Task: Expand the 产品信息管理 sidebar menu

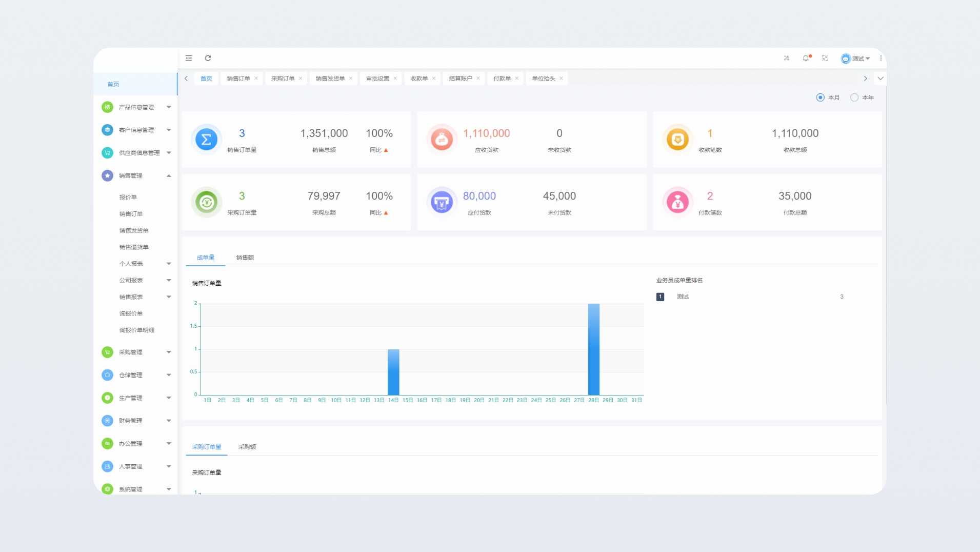Action: (136, 107)
